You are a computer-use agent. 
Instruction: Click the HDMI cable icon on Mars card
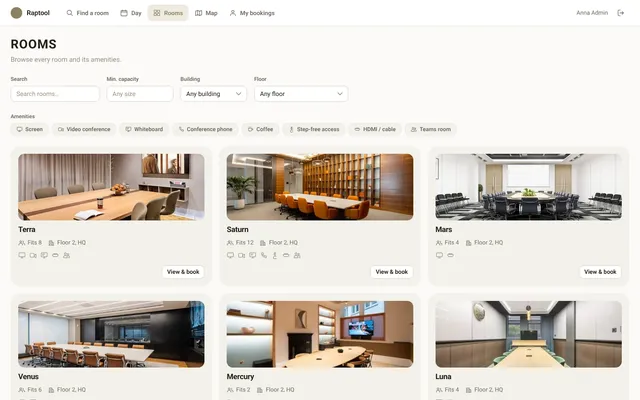(450, 256)
